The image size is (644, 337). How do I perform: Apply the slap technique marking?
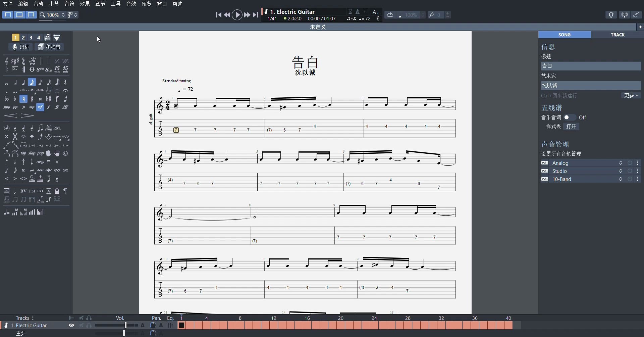(32, 153)
